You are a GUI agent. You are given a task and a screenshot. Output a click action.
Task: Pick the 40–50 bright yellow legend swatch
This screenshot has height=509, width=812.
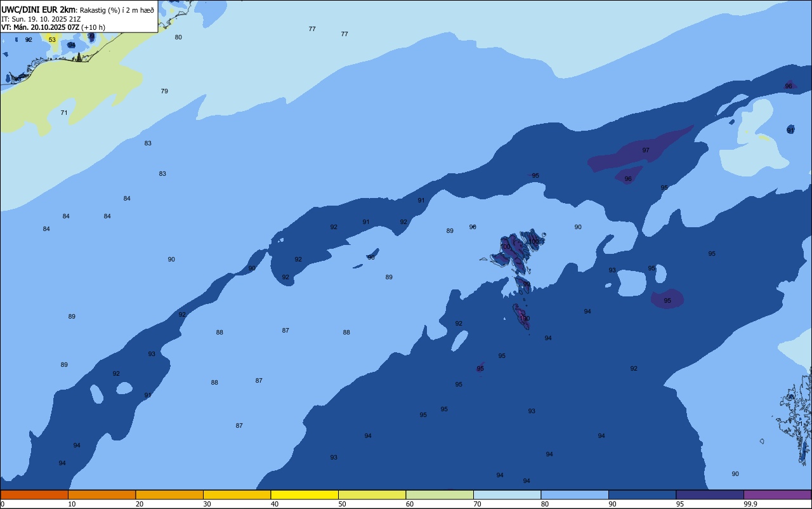[304, 494]
